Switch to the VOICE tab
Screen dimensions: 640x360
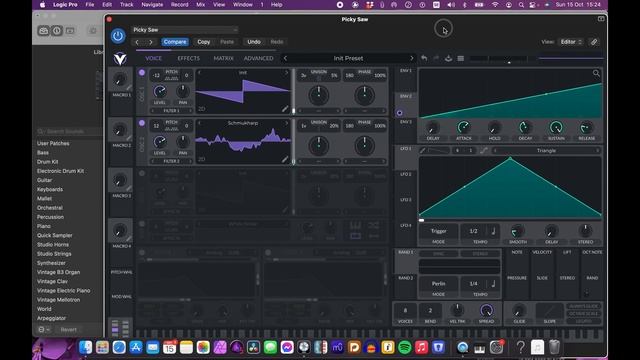coord(153,58)
